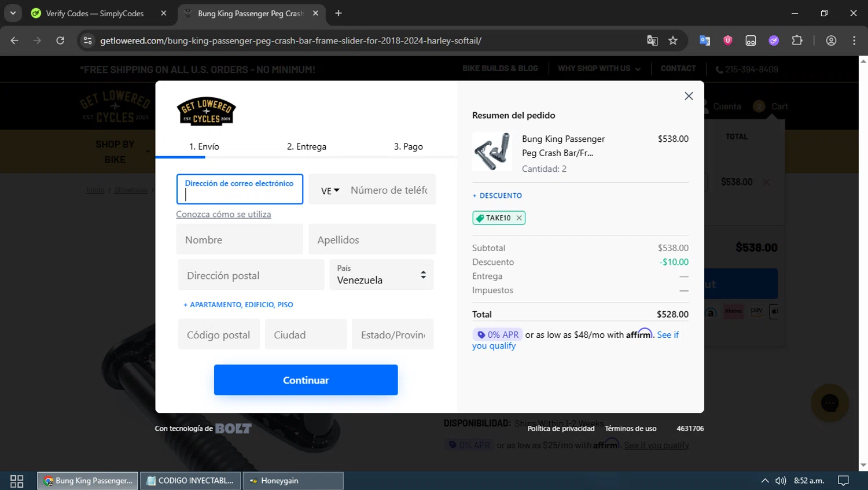Click the scrollbar down arrow
Viewport: 868px width, 490px height.
(863, 465)
